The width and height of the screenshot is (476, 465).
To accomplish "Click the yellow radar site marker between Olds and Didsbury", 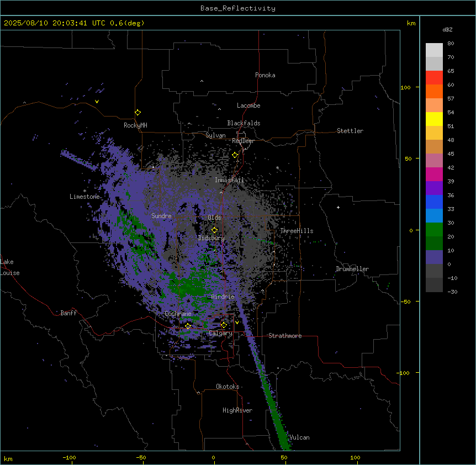I will [214, 230].
